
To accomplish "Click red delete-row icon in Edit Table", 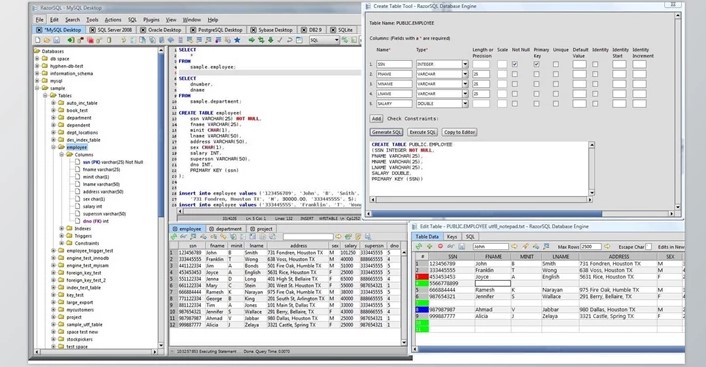I will [440, 246].
